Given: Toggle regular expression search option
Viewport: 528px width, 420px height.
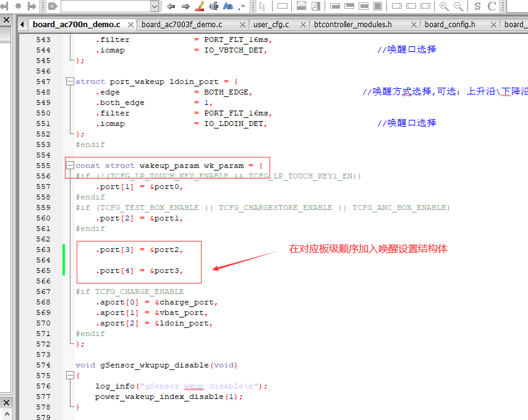Looking at the screenshot, I should click(242, 6).
